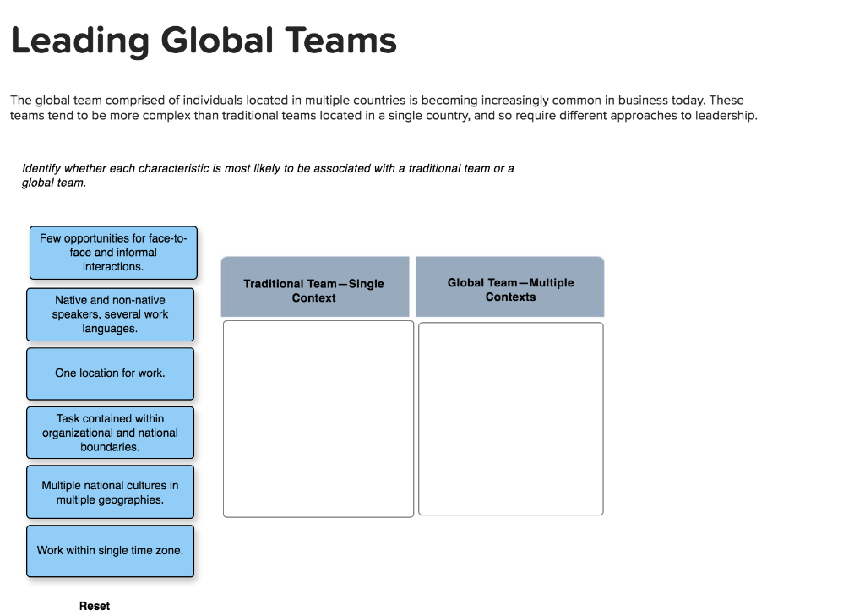
Task: Click the empty Traditional Team drop zone
Action: point(318,417)
